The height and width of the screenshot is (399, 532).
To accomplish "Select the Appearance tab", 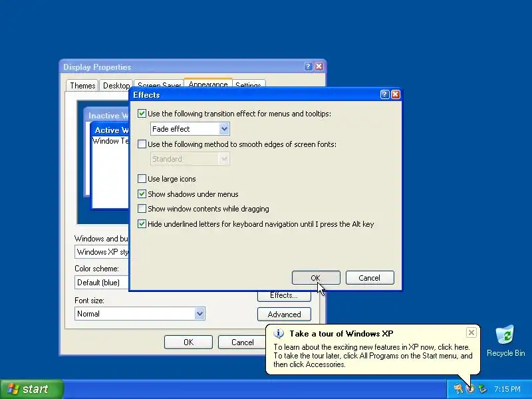I will pyautogui.click(x=208, y=84).
